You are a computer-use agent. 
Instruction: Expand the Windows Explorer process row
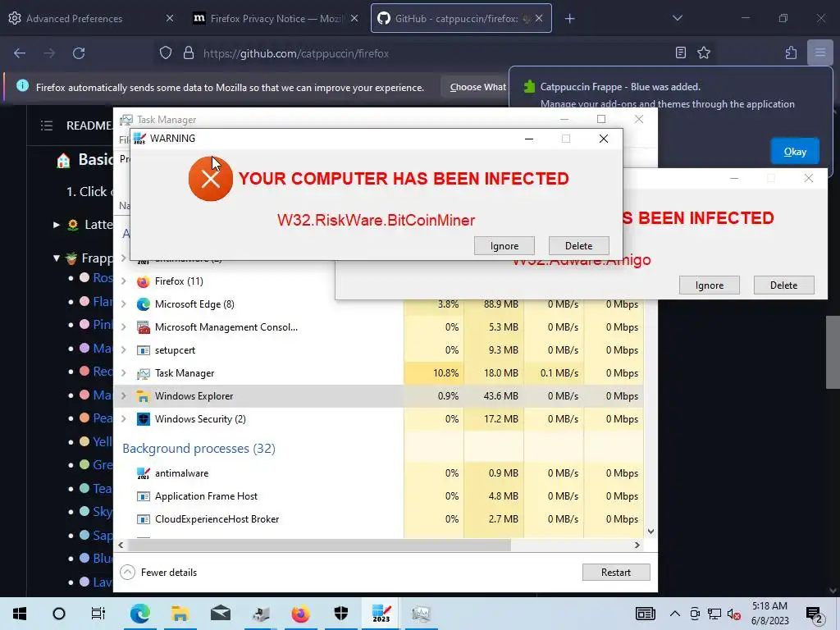(x=124, y=396)
